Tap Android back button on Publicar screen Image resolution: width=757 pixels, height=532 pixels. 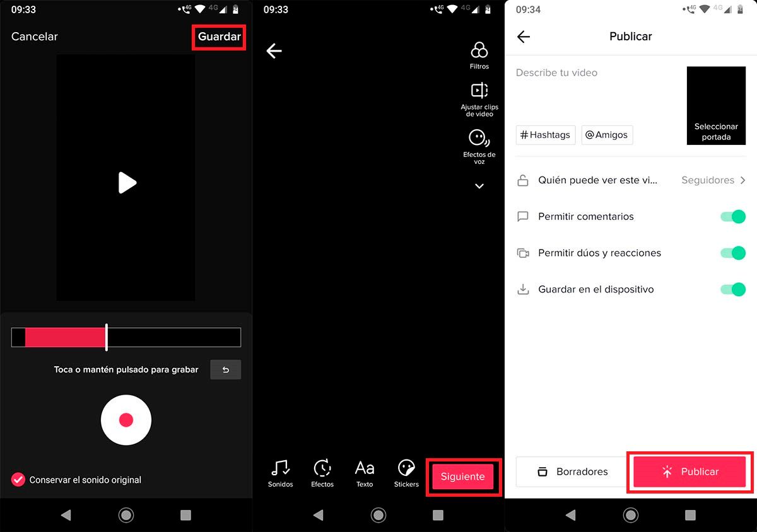pyautogui.click(x=570, y=515)
